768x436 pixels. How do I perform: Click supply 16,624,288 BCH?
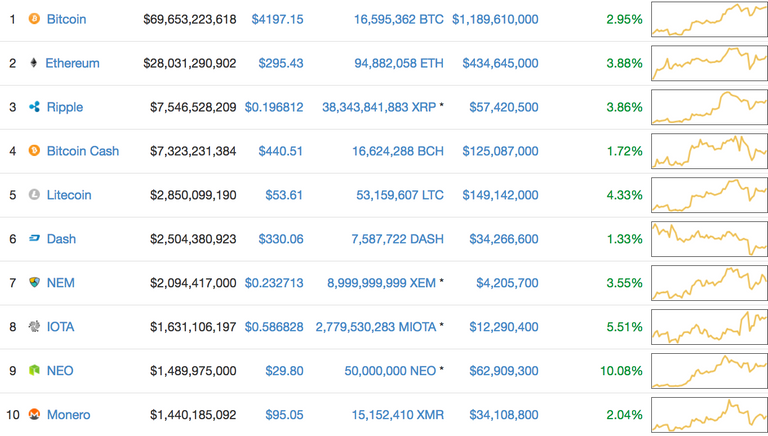pyautogui.click(x=398, y=151)
